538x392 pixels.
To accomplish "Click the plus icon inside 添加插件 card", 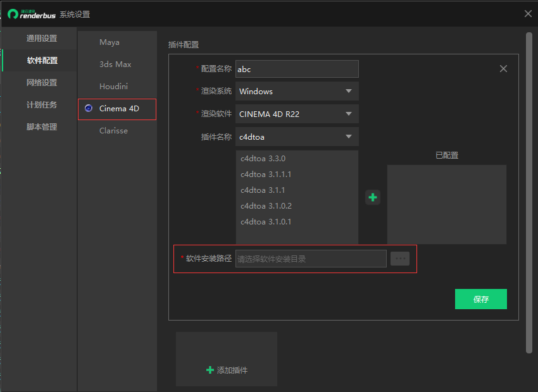I will point(210,370).
